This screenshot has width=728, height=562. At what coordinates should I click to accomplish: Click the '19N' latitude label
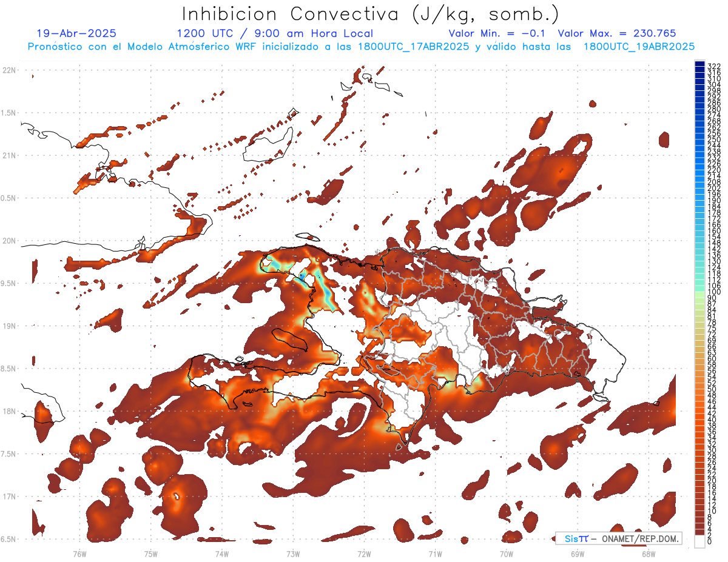pyautogui.click(x=10, y=326)
